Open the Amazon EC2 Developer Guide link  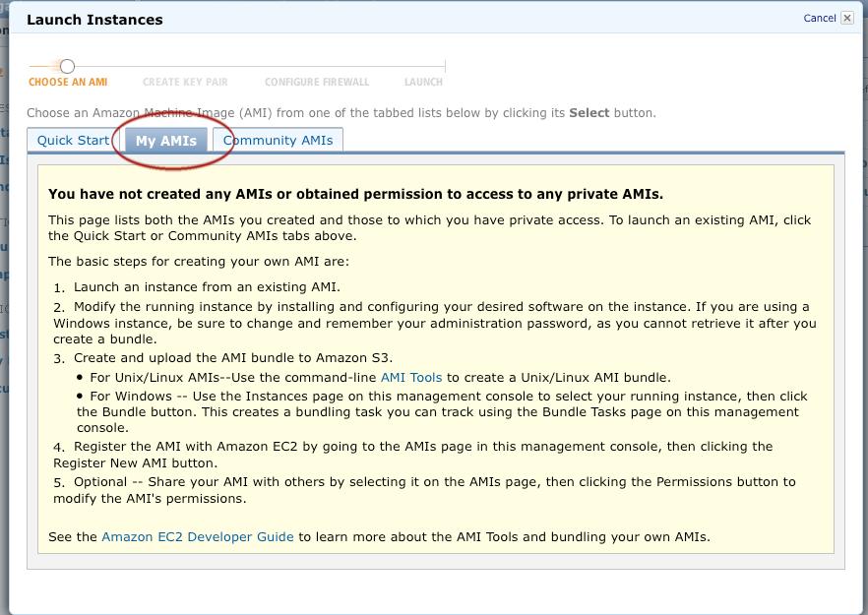pos(198,537)
